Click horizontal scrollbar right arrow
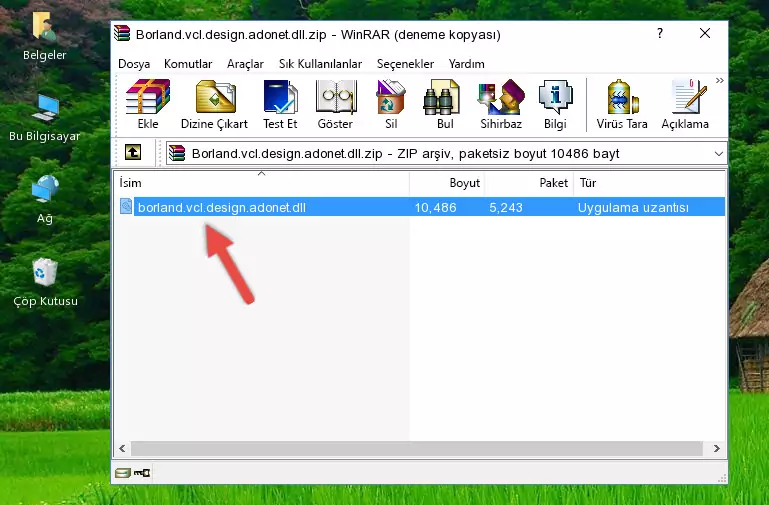This screenshot has height=505, width=769. pos(717,448)
